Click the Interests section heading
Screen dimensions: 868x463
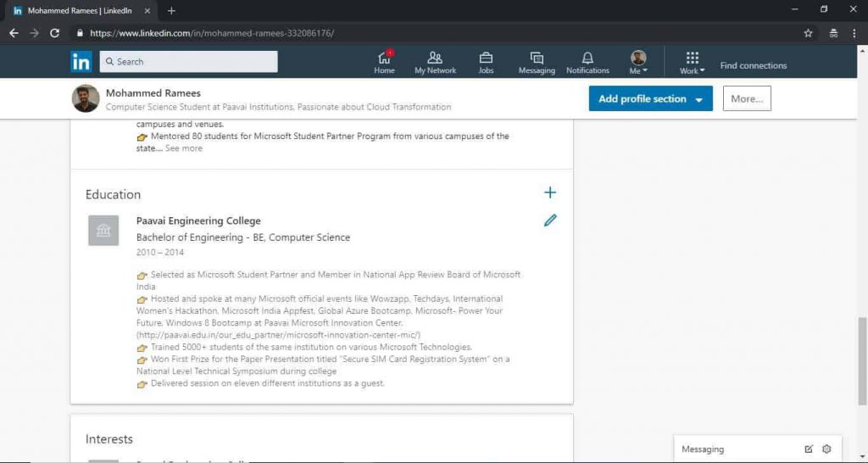(109, 439)
